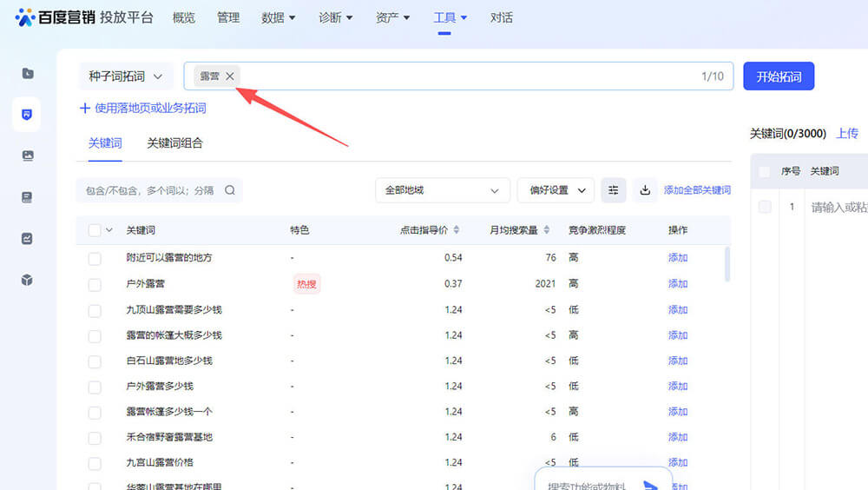Open the cube icon in left sidebar
Image resolution: width=868 pixels, height=490 pixels.
[27, 280]
